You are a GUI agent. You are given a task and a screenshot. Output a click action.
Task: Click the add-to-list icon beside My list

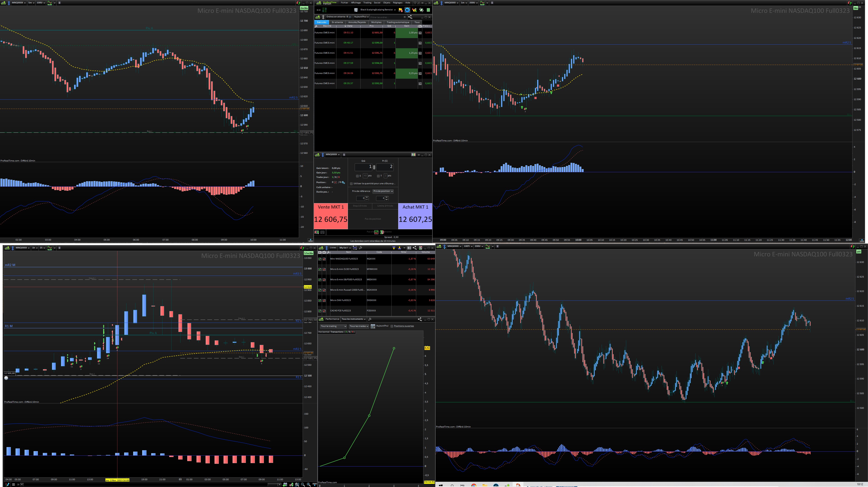355,248
